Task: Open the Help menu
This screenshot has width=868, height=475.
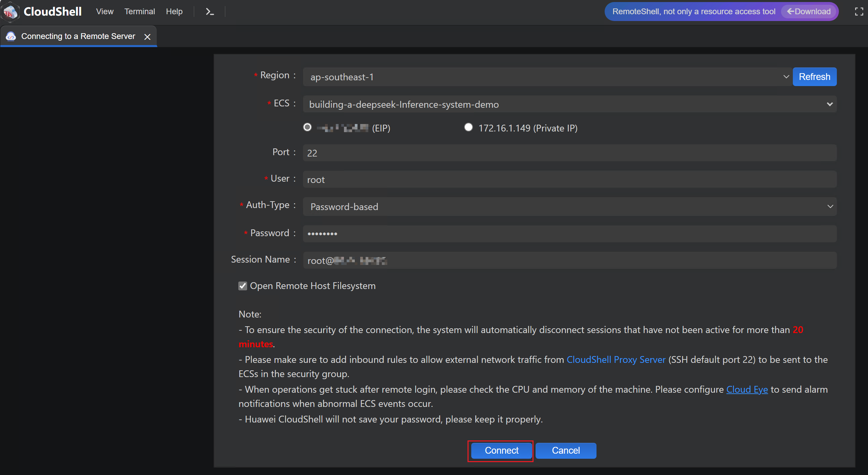Action: pos(174,12)
